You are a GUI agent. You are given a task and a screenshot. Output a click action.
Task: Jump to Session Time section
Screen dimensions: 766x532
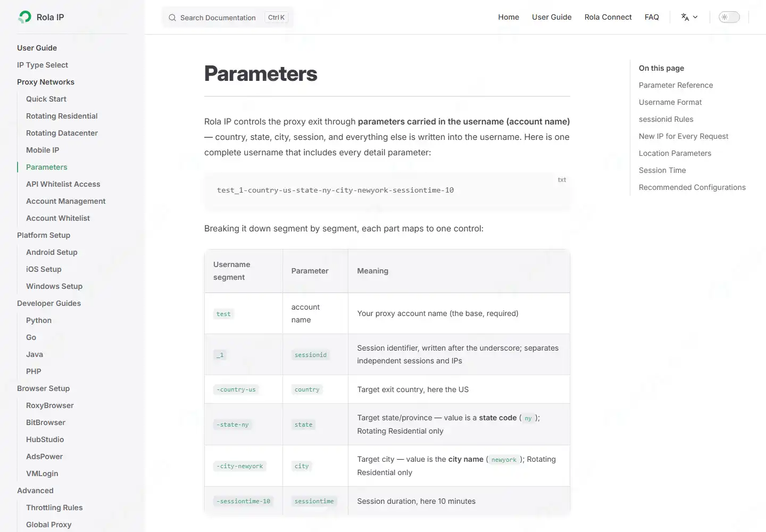[662, 170]
